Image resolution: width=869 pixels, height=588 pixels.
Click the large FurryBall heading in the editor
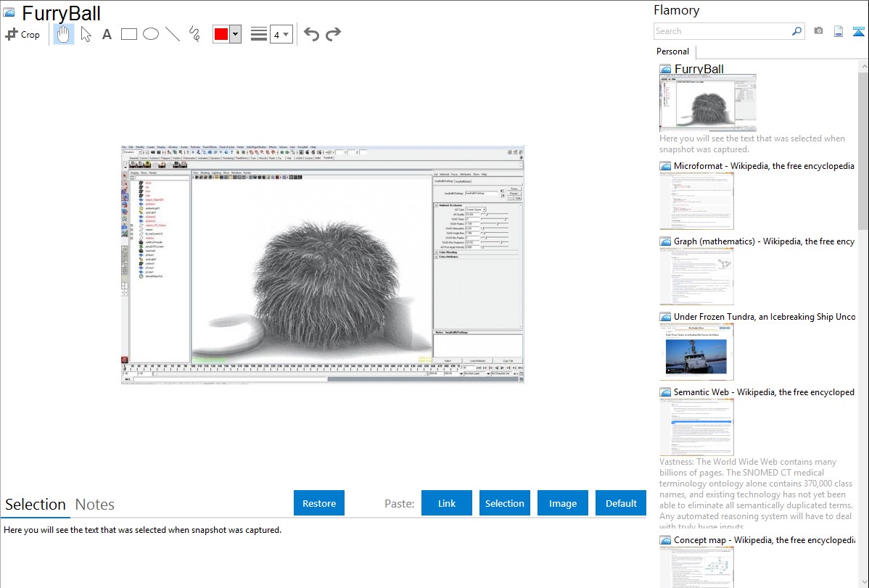click(61, 13)
